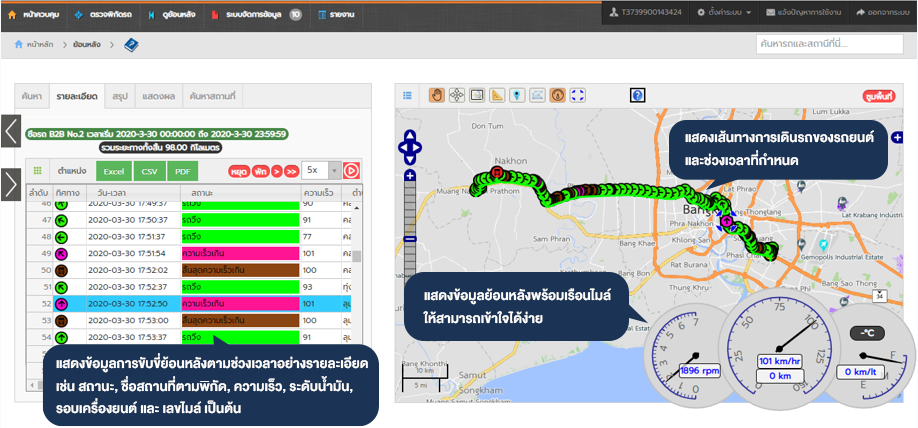Select the hand pan tool on map toolbar

(x=437, y=95)
